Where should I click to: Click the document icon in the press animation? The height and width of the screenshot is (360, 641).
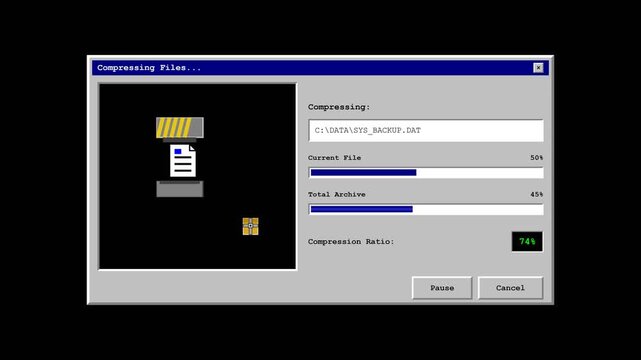click(183, 161)
